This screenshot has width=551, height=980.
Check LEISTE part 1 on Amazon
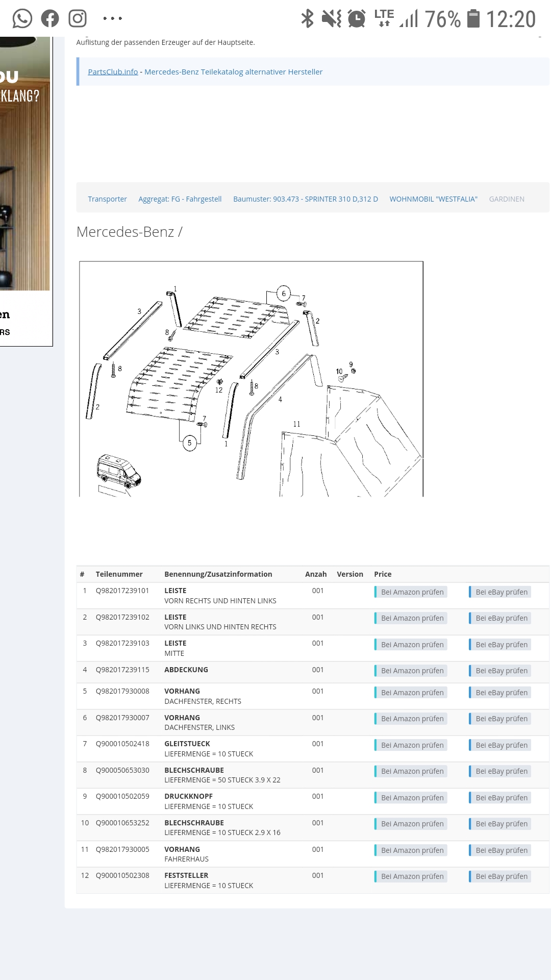[411, 592]
